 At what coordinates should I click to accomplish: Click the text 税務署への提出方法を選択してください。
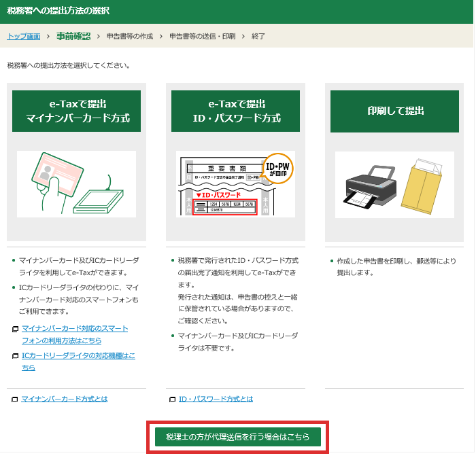(69, 65)
